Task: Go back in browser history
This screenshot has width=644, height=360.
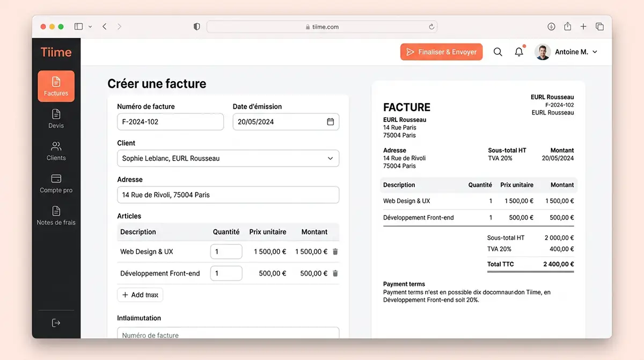Action: tap(105, 26)
